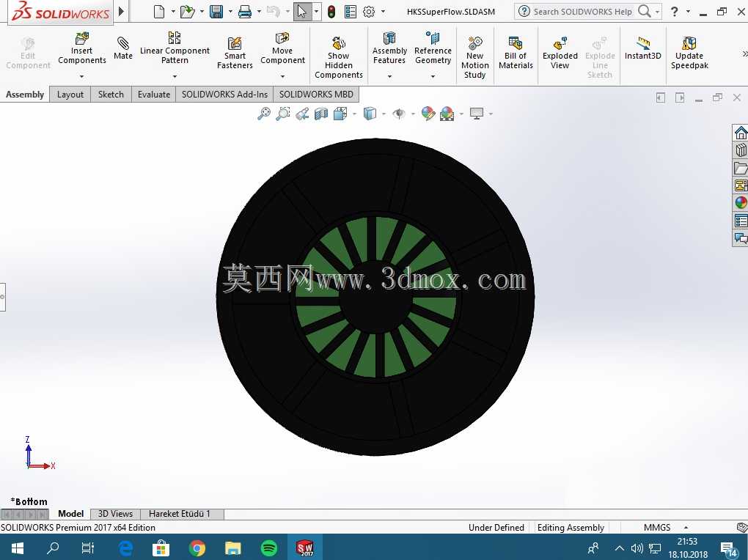Open the Options gear icon
748x560 pixels.
(369, 12)
